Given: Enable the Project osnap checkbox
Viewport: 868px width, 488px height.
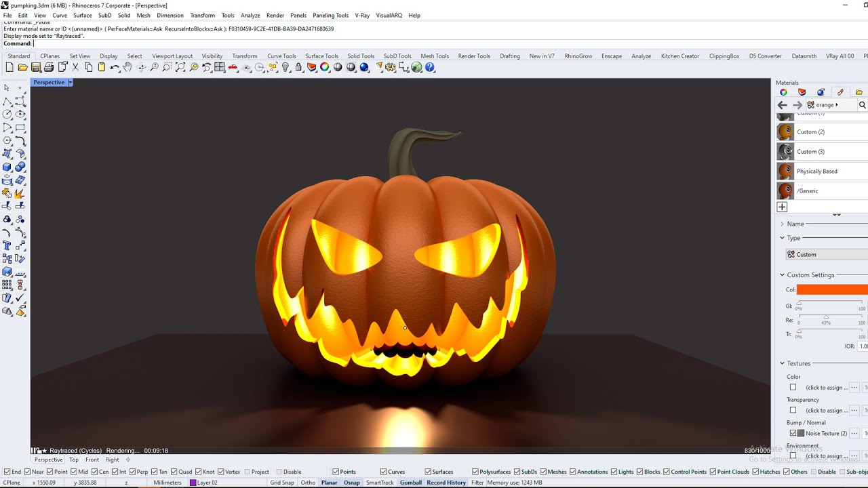Looking at the screenshot, I should (248, 472).
